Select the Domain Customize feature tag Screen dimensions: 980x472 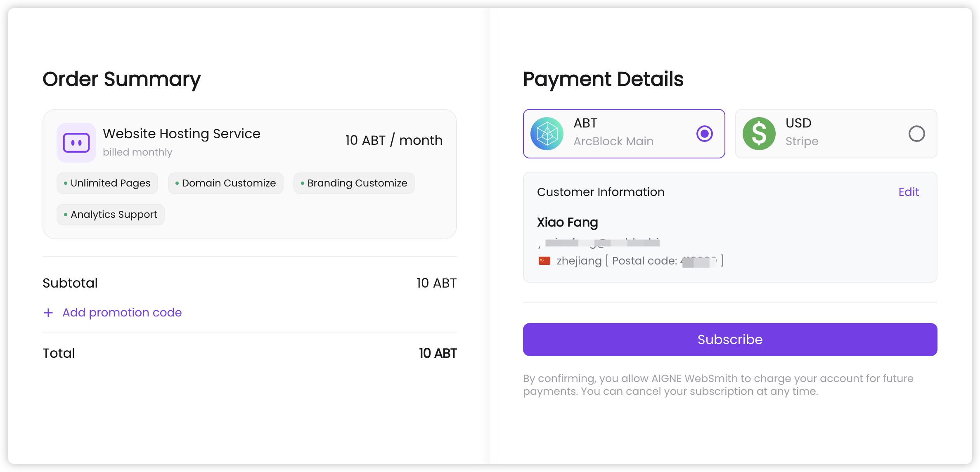tap(225, 183)
